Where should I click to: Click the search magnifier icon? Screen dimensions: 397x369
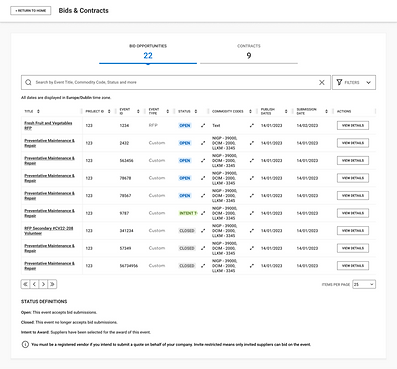28,82
